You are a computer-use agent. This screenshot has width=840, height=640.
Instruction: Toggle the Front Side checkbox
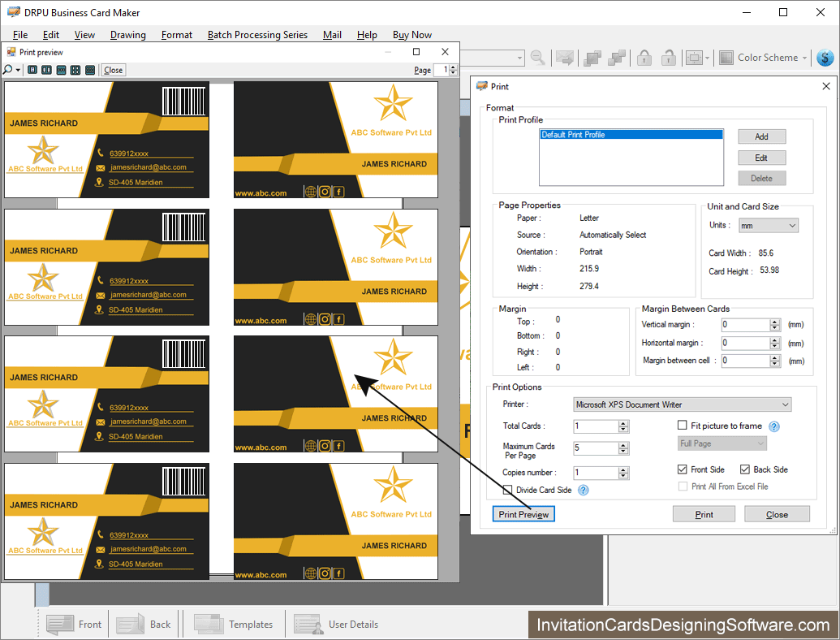[x=682, y=469]
